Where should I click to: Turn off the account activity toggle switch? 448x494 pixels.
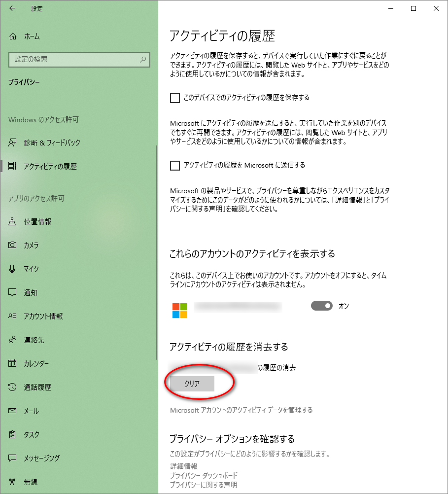coord(322,306)
